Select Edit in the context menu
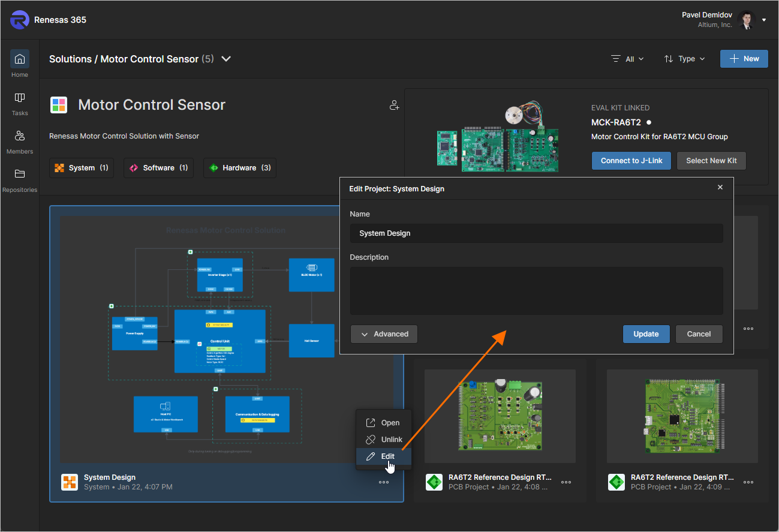This screenshot has width=779, height=532. tap(384, 456)
